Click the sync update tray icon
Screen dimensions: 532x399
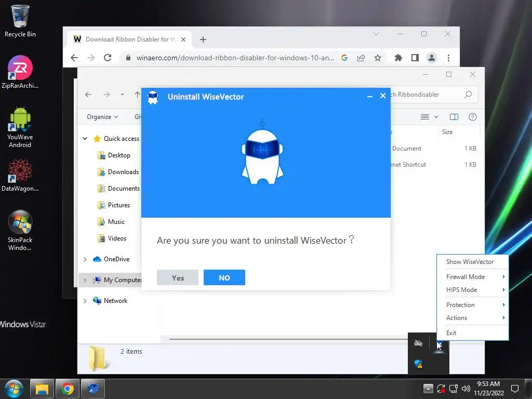point(441,389)
